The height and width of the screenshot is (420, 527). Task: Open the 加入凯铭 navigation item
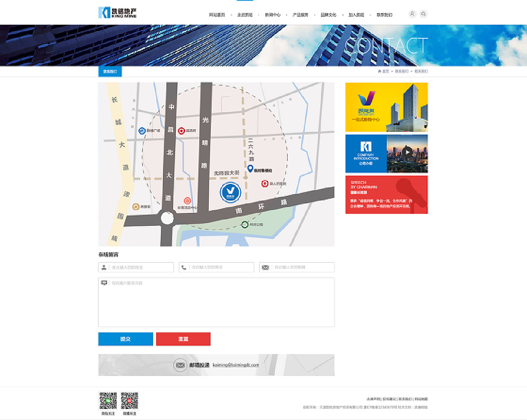357,15
